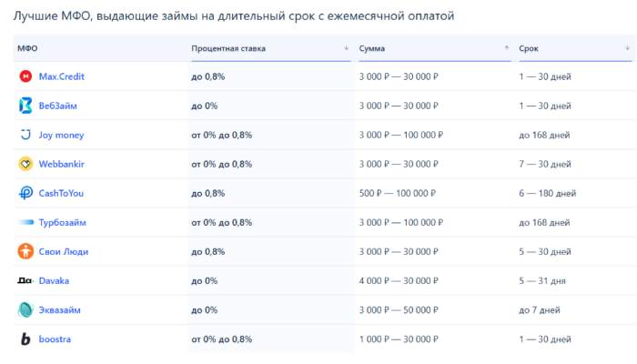
Task: Click the Davaka logo icon
Action: 25,280
